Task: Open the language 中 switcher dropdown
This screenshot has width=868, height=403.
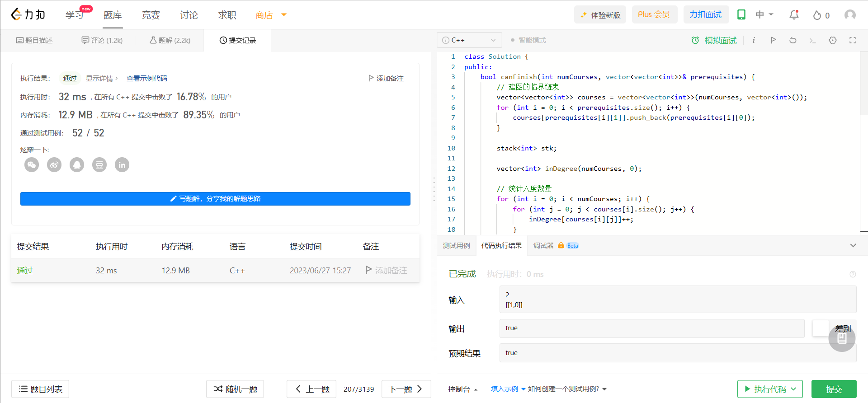Action: tap(764, 15)
